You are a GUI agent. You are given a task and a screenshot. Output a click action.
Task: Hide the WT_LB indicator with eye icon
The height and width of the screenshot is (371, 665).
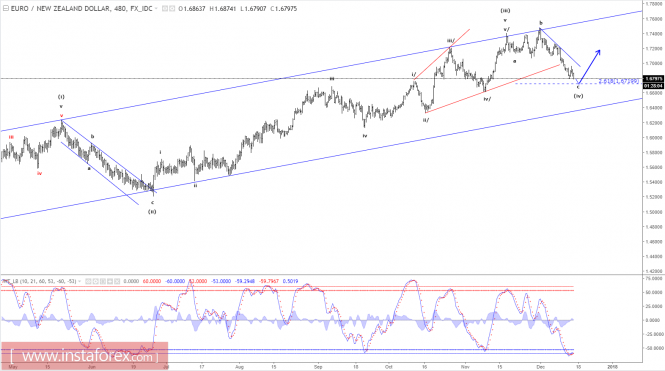88,281
